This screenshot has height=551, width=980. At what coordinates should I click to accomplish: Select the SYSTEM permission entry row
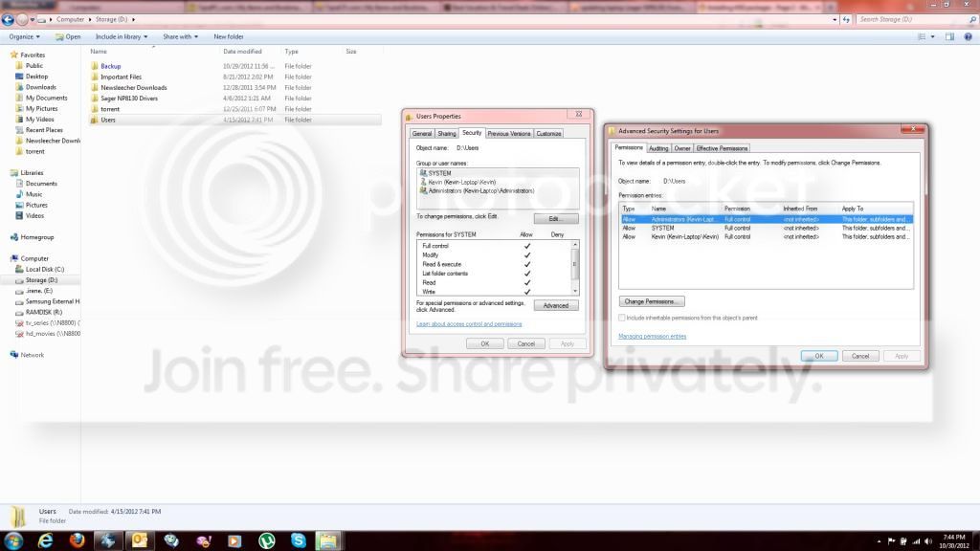767,228
